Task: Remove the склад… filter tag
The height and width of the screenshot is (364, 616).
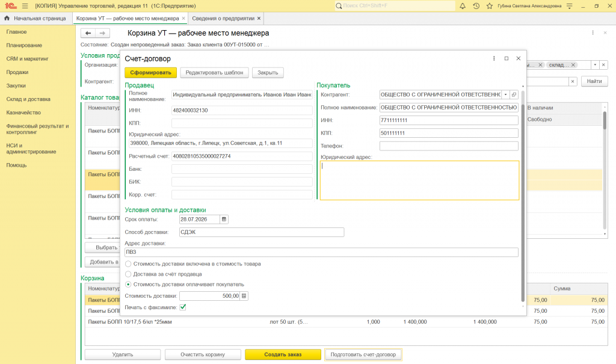Action: pyautogui.click(x=573, y=65)
